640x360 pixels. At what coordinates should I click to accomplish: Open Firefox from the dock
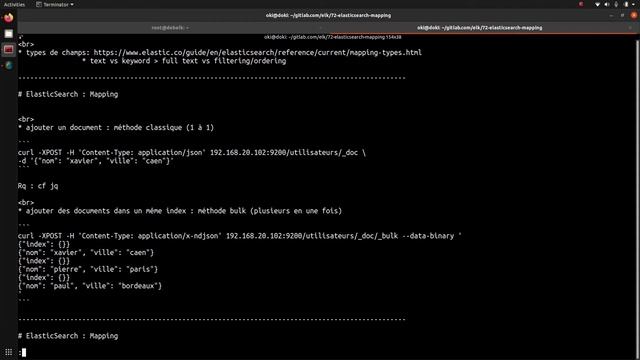(9, 18)
